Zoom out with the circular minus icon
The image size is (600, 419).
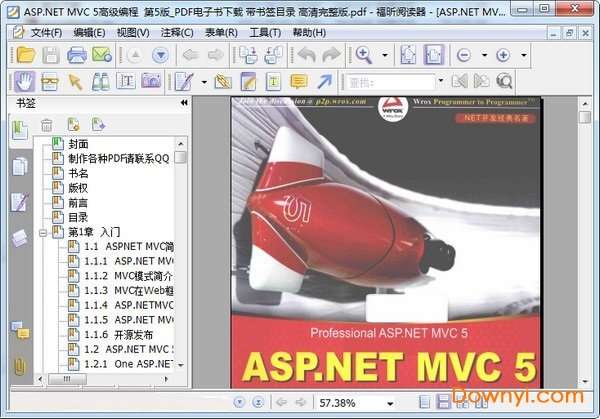coord(464,55)
